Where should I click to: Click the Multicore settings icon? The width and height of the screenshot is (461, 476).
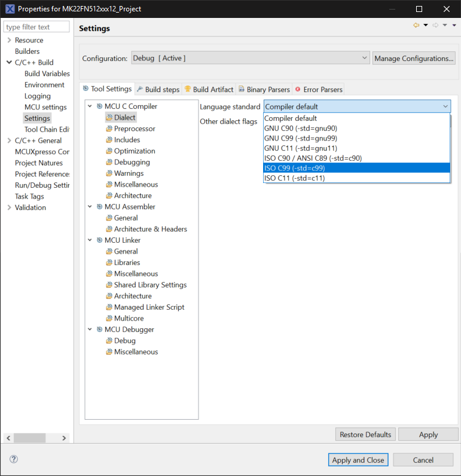pyautogui.click(x=109, y=319)
